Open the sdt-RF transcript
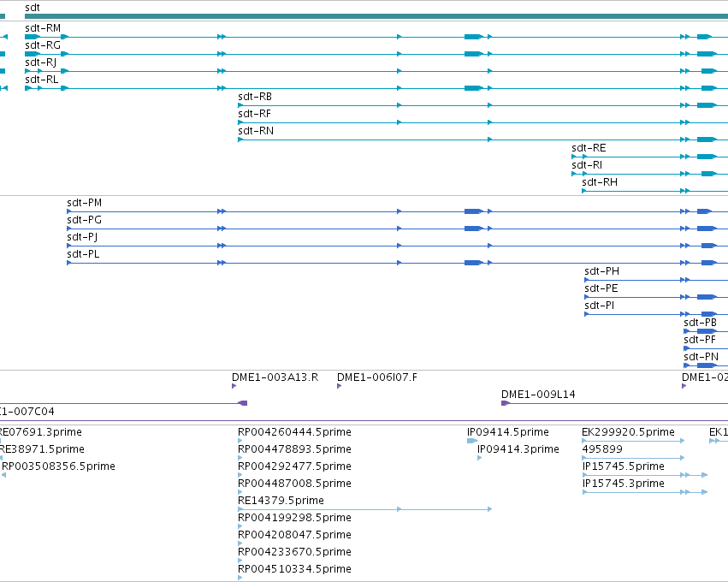The image size is (728, 582). (x=254, y=115)
